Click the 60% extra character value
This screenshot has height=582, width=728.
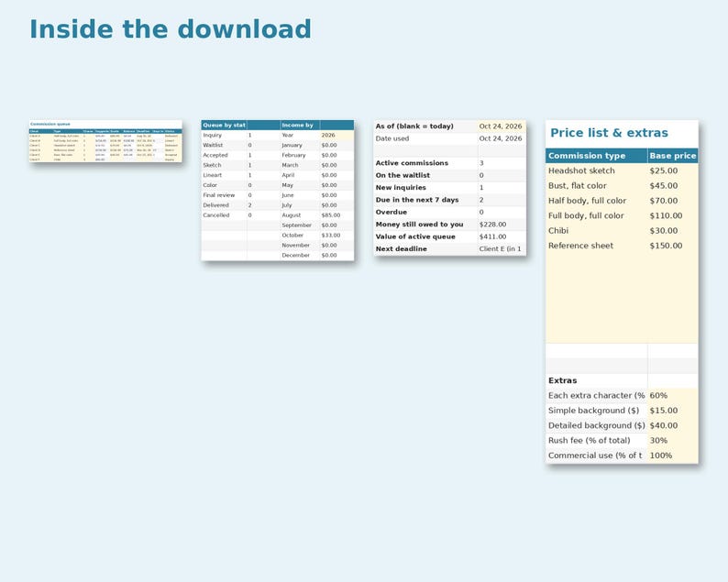tap(658, 395)
